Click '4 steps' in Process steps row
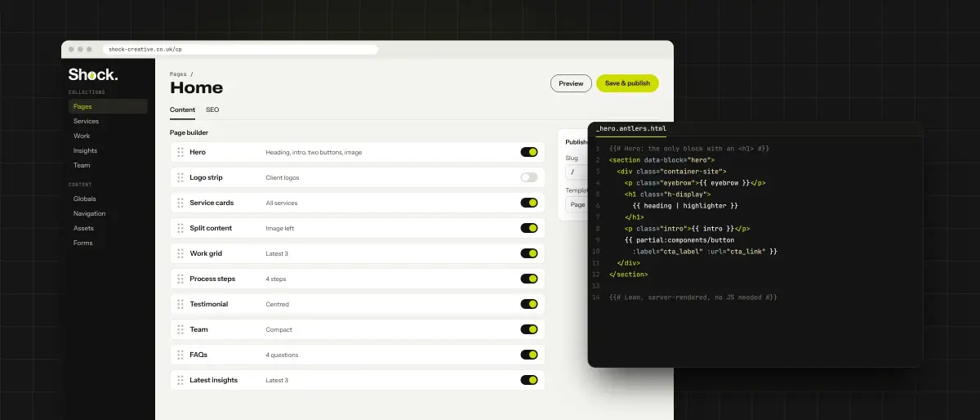 click(x=276, y=279)
